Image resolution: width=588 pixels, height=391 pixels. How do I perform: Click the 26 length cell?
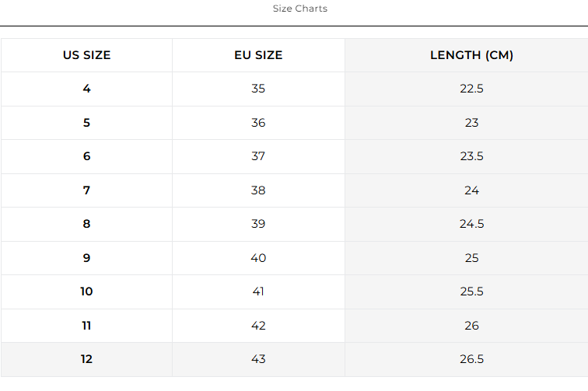tap(471, 326)
